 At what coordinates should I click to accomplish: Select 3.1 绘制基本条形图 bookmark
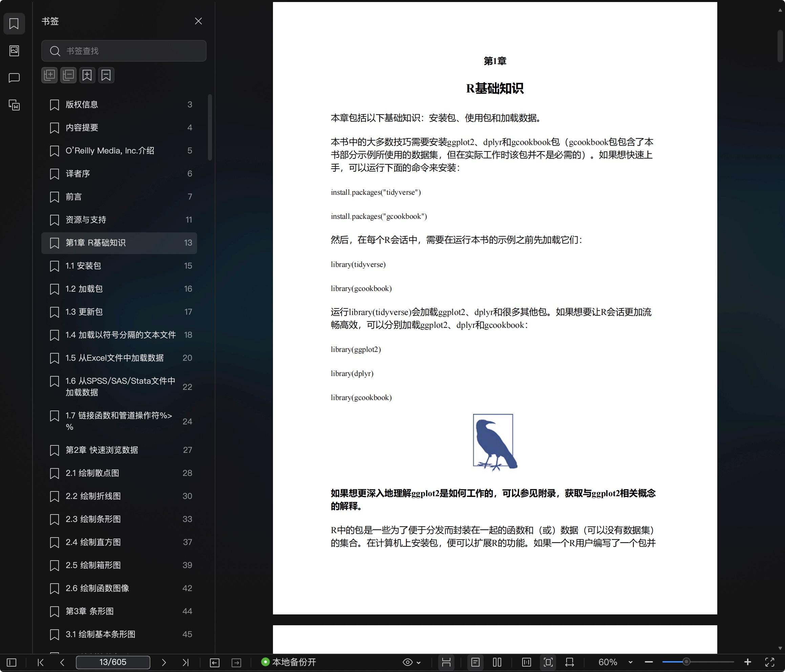click(119, 634)
